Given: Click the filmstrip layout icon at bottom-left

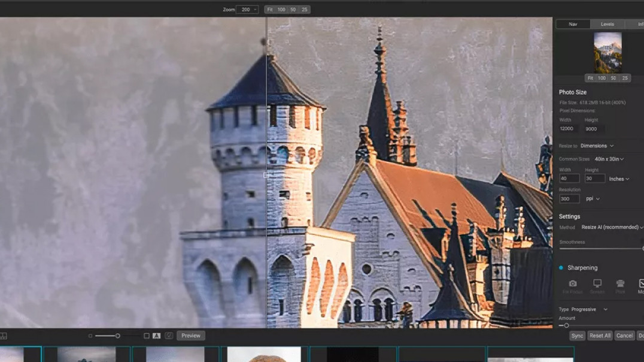Looking at the screenshot, I should click(x=3, y=336).
